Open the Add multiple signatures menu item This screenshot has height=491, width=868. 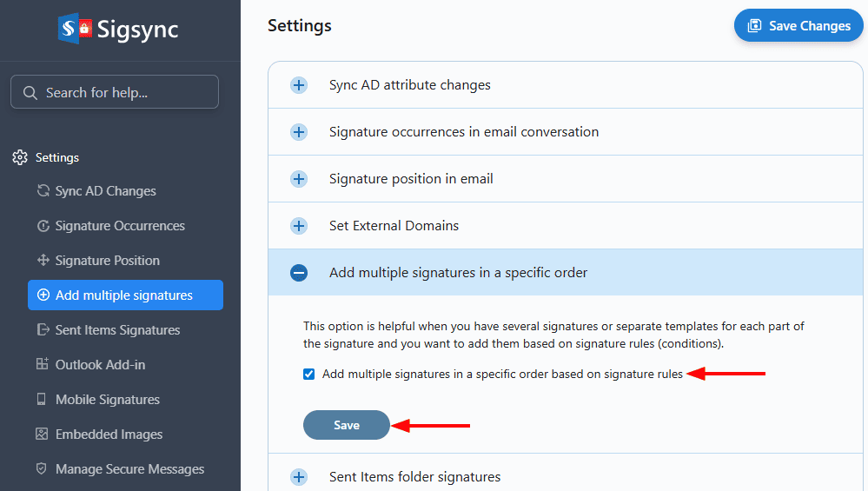point(125,295)
